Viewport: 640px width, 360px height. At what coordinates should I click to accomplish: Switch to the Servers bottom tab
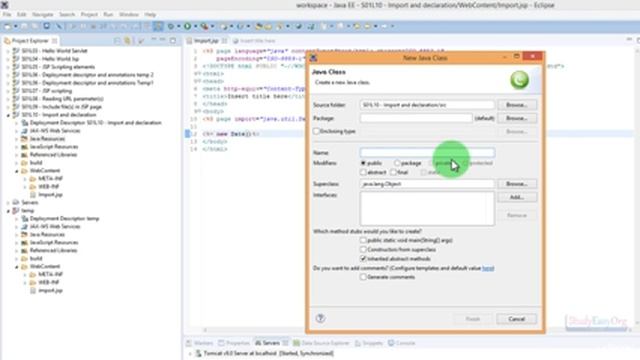point(271,343)
